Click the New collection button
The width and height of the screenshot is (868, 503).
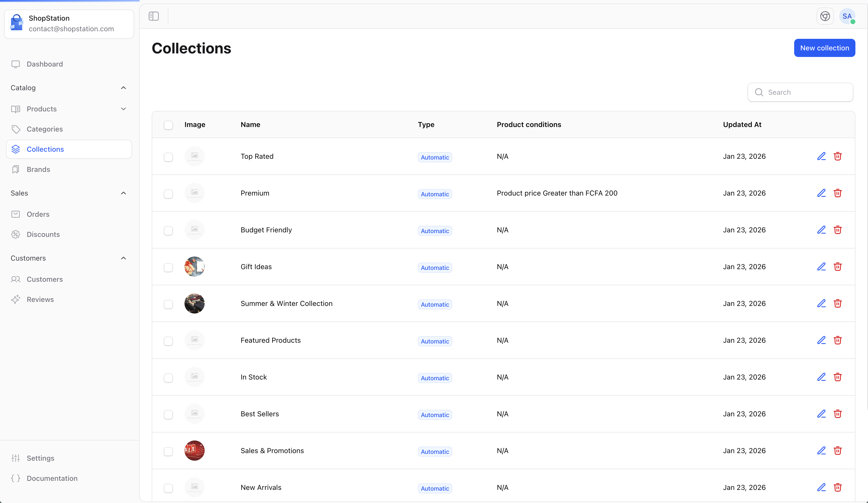coord(825,48)
